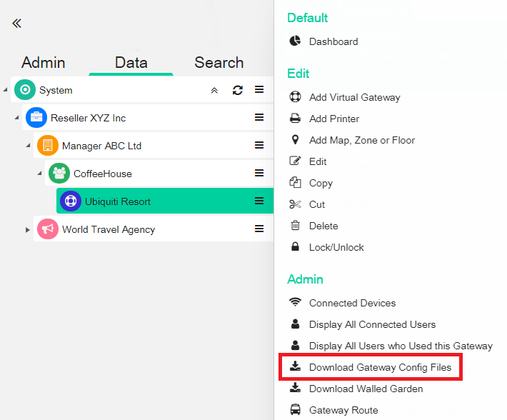
Task: Switch to the Search tab
Action: point(219,63)
